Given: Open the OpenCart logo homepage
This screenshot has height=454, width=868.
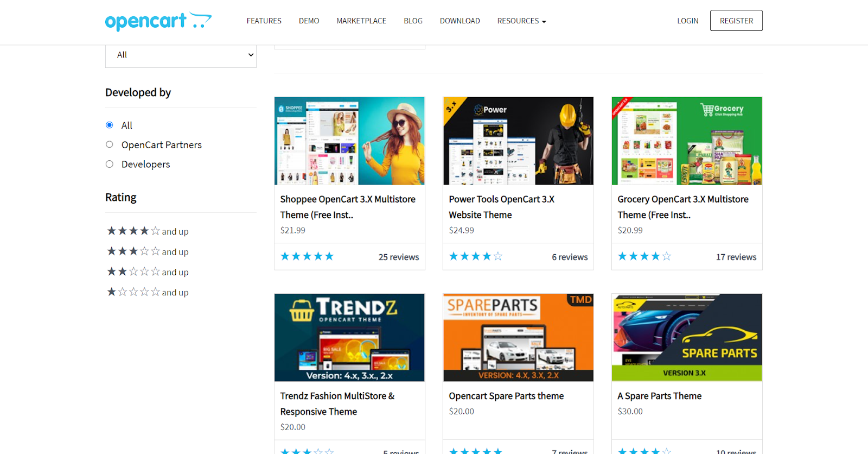Looking at the screenshot, I should click(158, 21).
